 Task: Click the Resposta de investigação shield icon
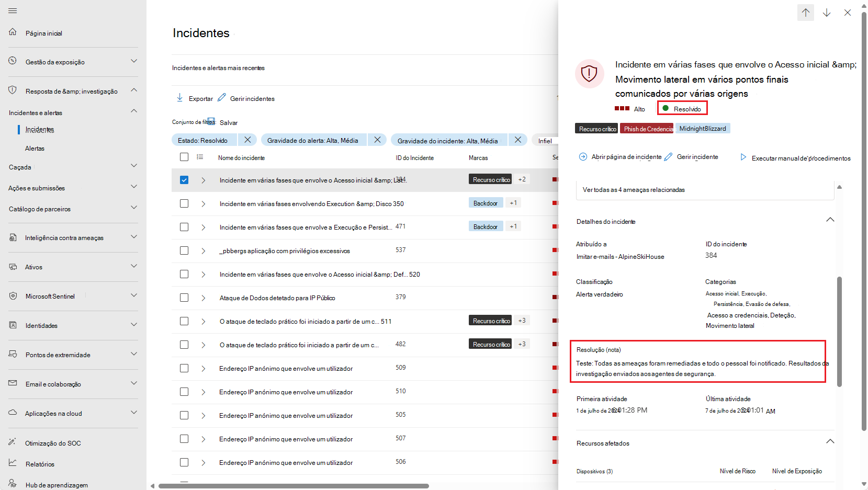click(13, 90)
